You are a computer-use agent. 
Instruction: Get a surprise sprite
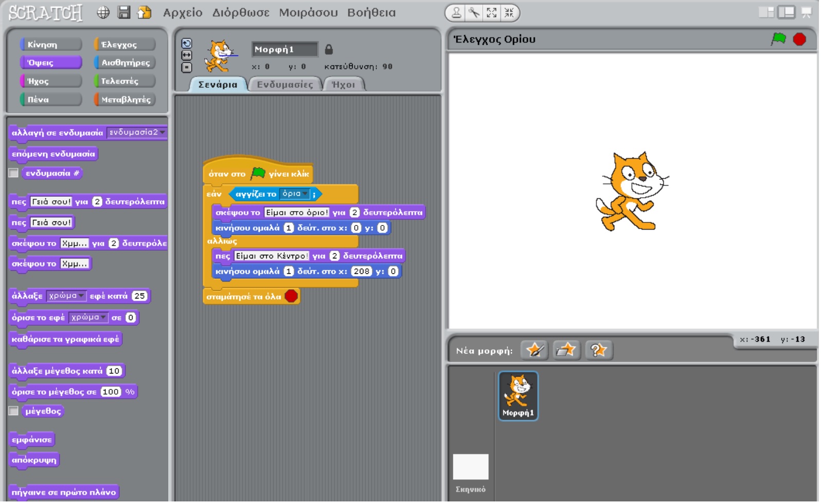(598, 350)
